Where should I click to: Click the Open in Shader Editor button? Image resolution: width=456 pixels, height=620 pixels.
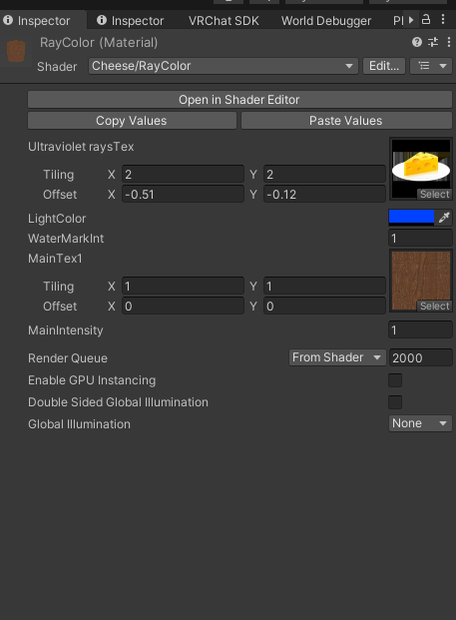(240, 100)
